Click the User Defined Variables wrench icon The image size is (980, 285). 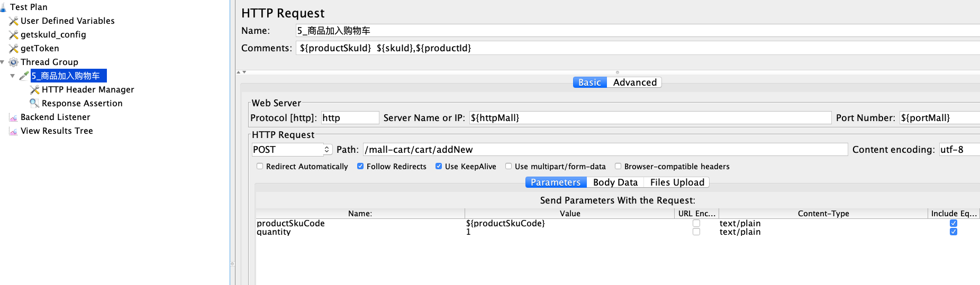coord(14,21)
